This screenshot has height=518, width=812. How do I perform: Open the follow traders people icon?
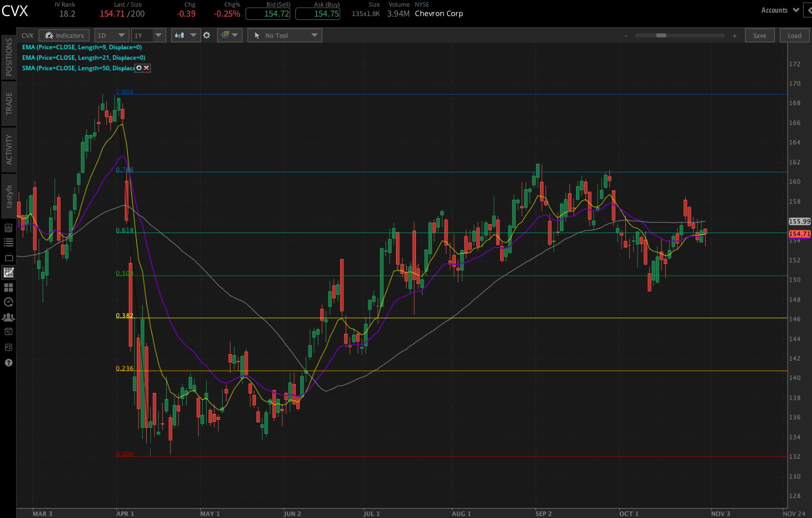pyautogui.click(x=8, y=317)
